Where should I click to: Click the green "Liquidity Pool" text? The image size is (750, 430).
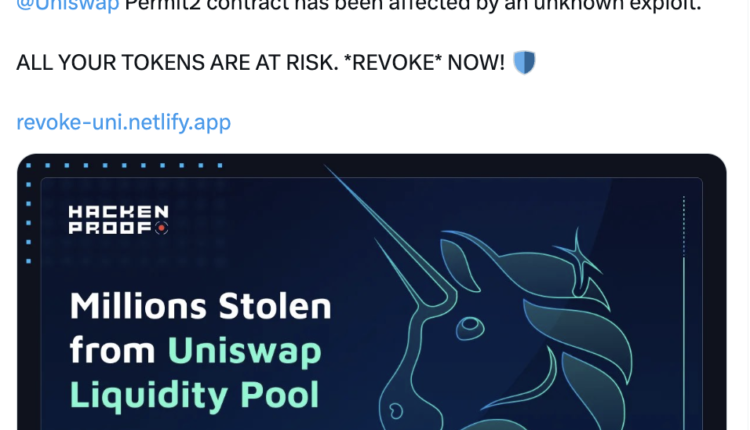click(194, 396)
